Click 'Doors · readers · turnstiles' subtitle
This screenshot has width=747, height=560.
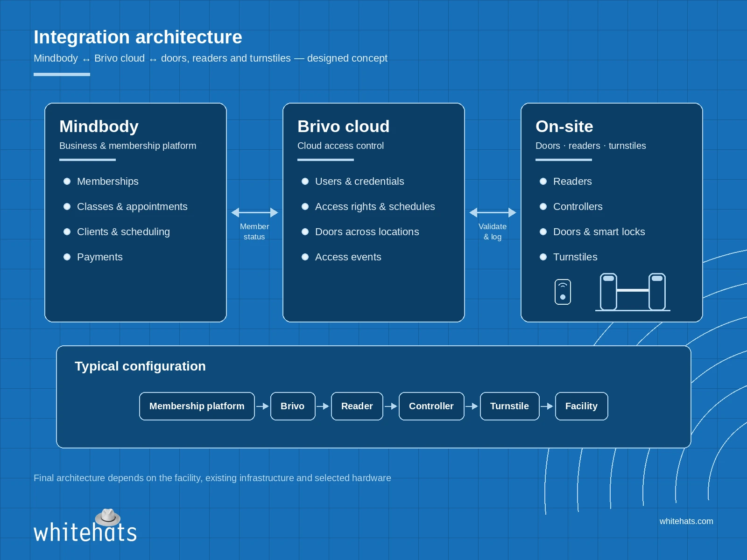[x=591, y=146]
